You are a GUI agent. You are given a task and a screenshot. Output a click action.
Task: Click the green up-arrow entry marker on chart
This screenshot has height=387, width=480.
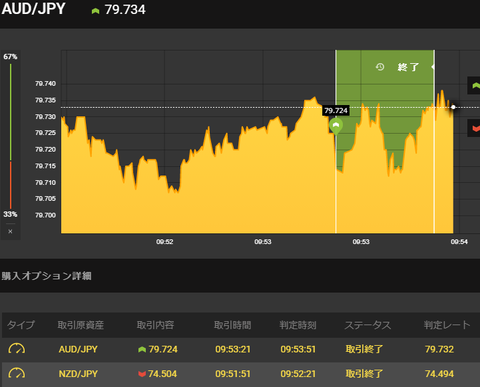[x=336, y=126]
